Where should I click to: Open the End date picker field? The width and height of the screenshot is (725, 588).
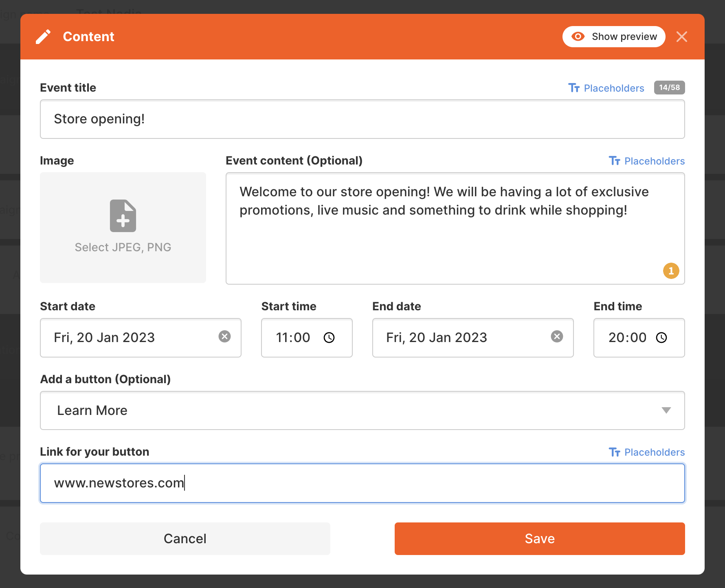click(473, 338)
